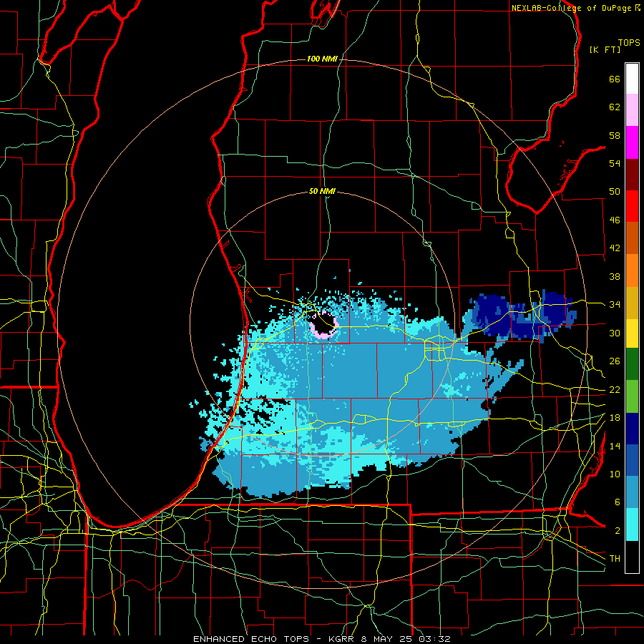Image resolution: width=644 pixels, height=644 pixels.
Task: Click the dark red swatch between 50 and 54
Action: point(632,174)
